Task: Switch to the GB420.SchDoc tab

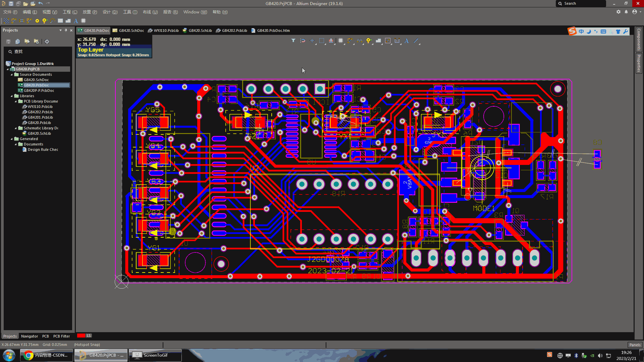Action: [x=128, y=31]
